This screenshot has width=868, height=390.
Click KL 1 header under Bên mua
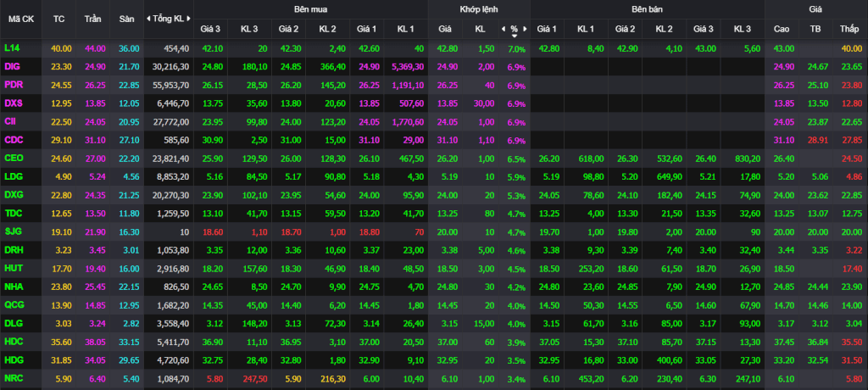405,29
